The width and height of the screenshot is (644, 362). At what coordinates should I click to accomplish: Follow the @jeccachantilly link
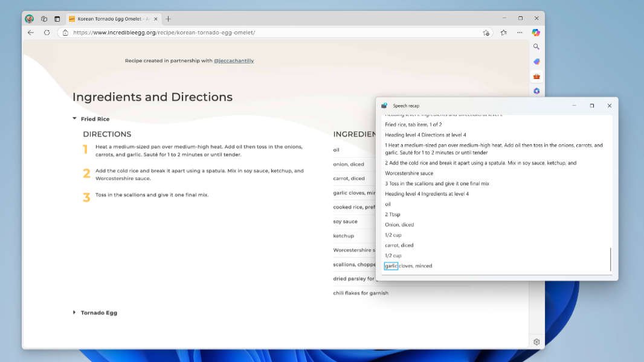click(x=233, y=61)
